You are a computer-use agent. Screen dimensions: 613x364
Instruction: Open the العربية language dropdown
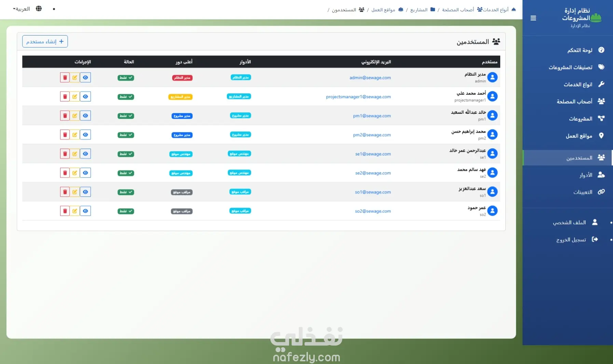click(22, 9)
